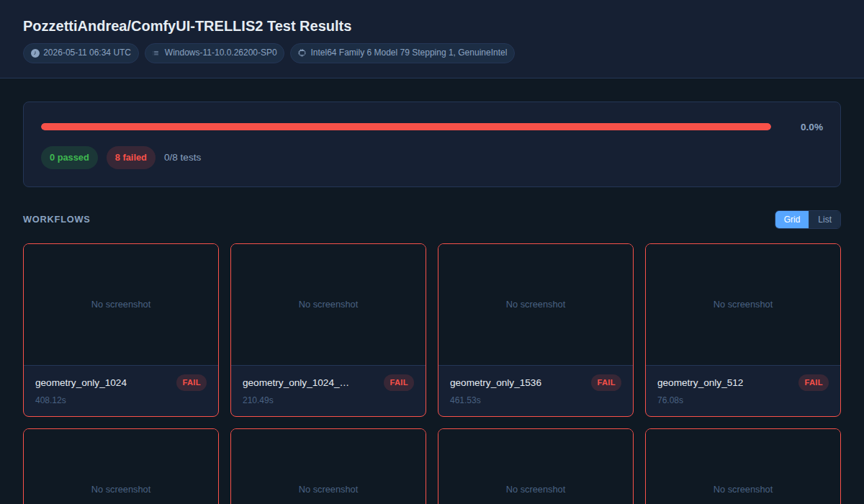
Task: Click the geometry_only_1536 workflow name
Action: click(495, 383)
